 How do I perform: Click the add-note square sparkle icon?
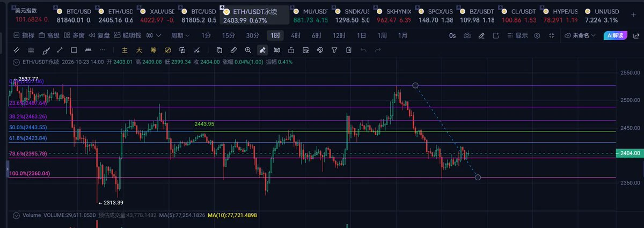pyautogui.click(x=495, y=35)
